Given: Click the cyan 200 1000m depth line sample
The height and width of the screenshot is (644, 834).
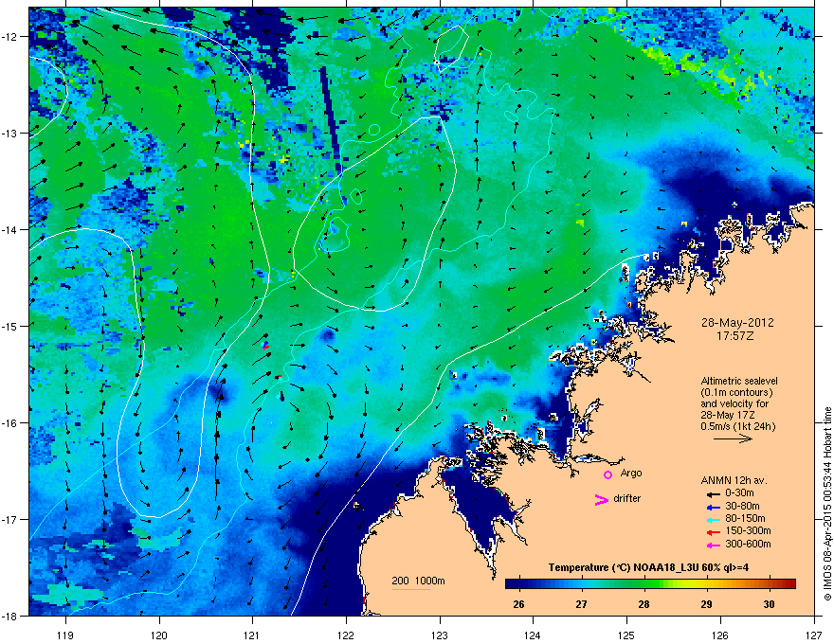Looking at the screenshot, I should tap(411, 589).
